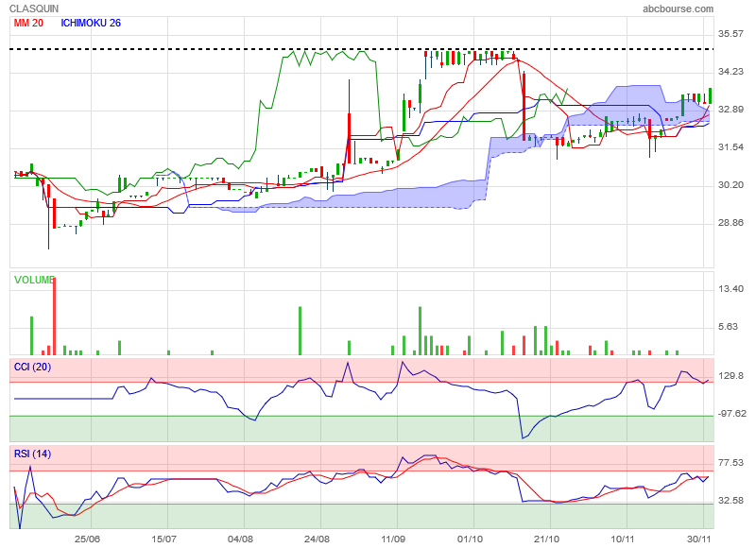Click the 30/11 date label

pyautogui.click(x=699, y=539)
